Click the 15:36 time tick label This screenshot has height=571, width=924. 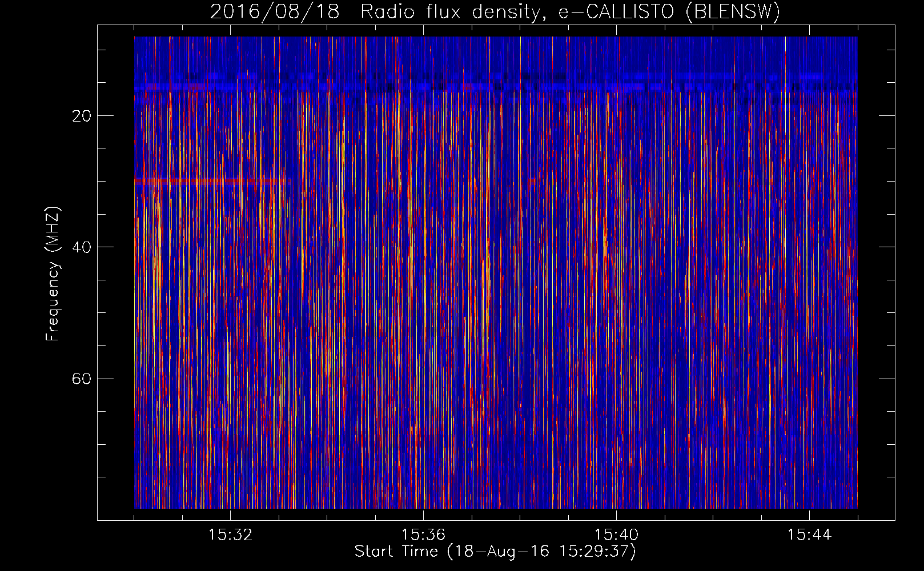[423, 535]
